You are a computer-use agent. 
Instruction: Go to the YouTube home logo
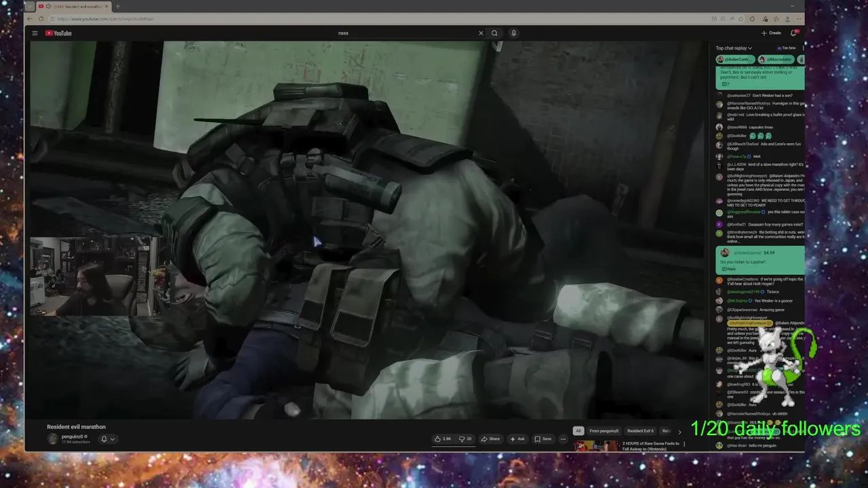[58, 33]
